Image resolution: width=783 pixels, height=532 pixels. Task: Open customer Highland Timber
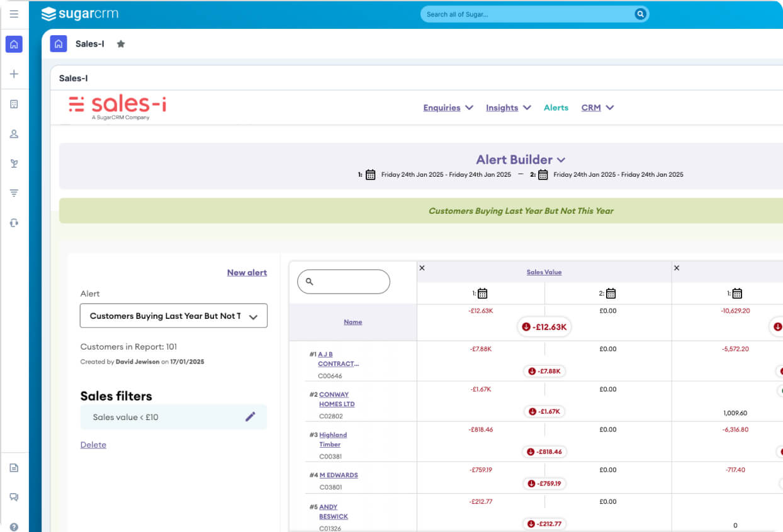point(333,440)
